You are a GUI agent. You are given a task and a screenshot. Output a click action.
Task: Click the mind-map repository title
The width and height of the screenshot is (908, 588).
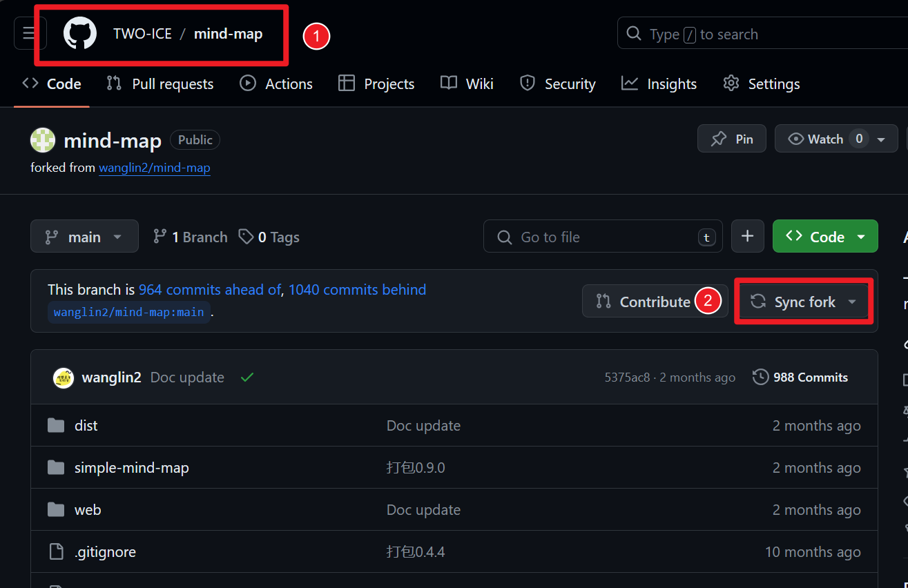[x=113, y=141]
